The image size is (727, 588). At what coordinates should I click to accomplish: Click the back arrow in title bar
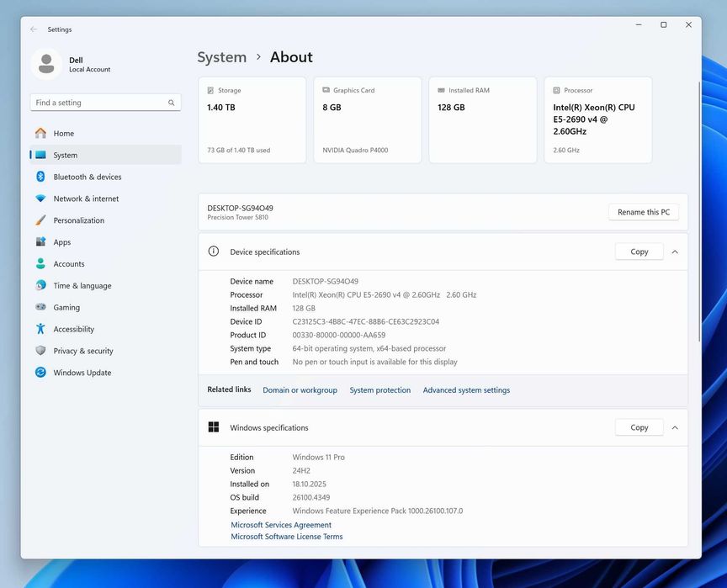pos(34,29)
